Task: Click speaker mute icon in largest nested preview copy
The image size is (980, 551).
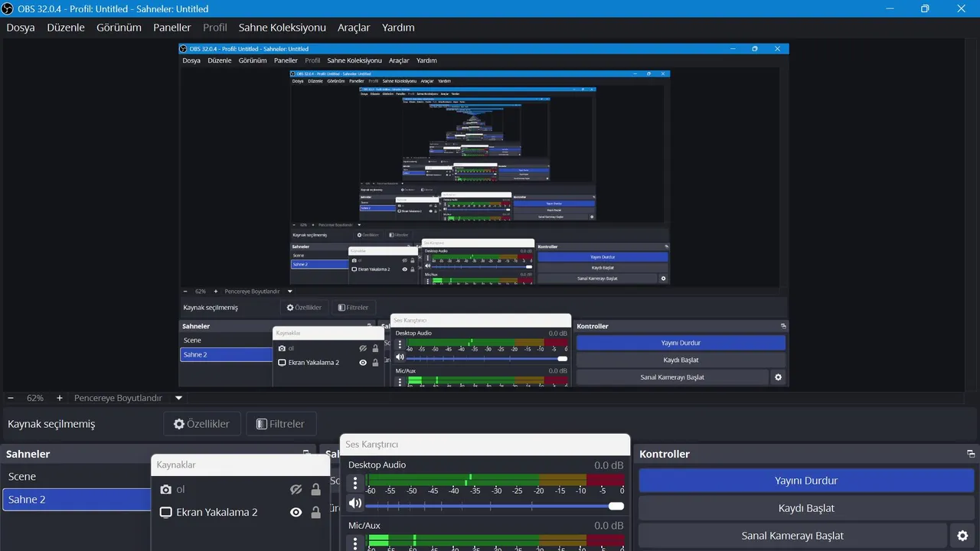Action: click(x=400, y=357)
